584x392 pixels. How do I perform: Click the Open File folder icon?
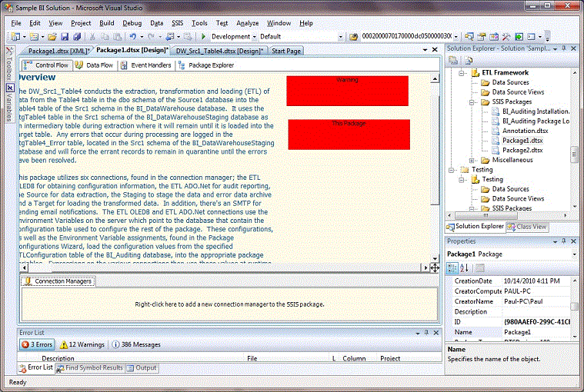click(x=52, y=36)
